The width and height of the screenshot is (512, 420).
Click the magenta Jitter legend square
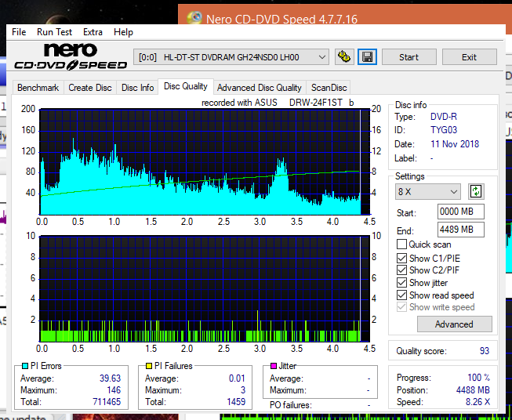click(x=274, y=366)
